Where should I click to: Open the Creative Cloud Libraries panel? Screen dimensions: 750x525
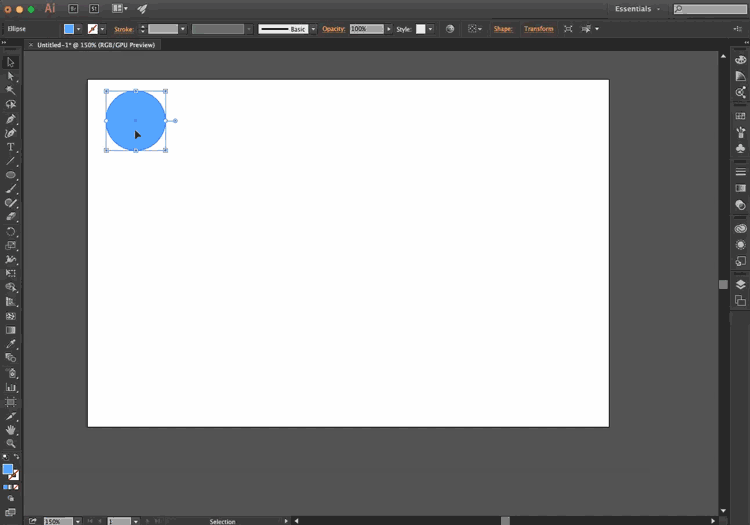pos(740,229)
